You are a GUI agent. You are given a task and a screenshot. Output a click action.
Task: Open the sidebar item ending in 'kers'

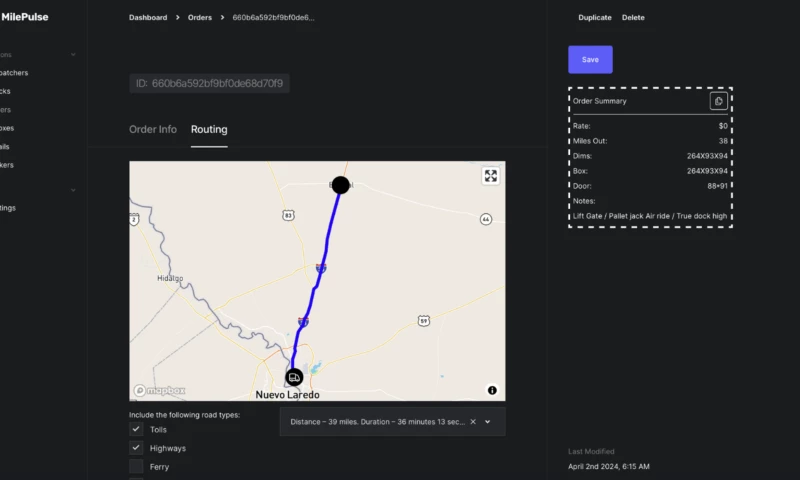tap(7, 165)
